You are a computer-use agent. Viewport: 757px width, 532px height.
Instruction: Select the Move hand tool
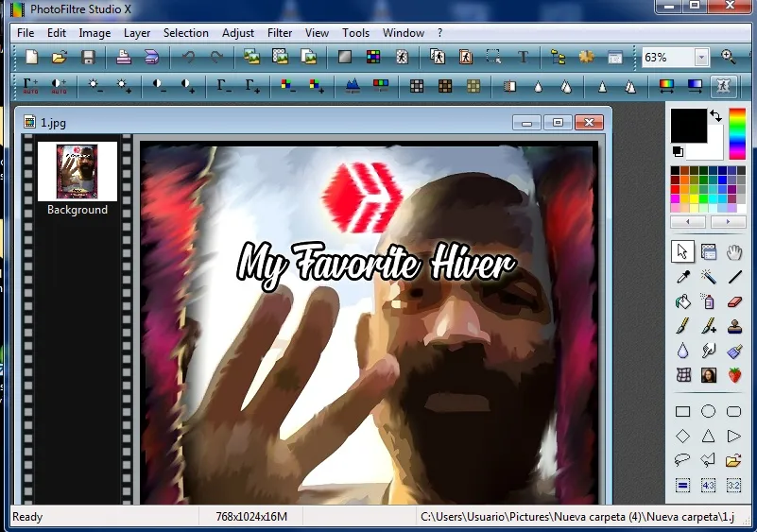734,251
